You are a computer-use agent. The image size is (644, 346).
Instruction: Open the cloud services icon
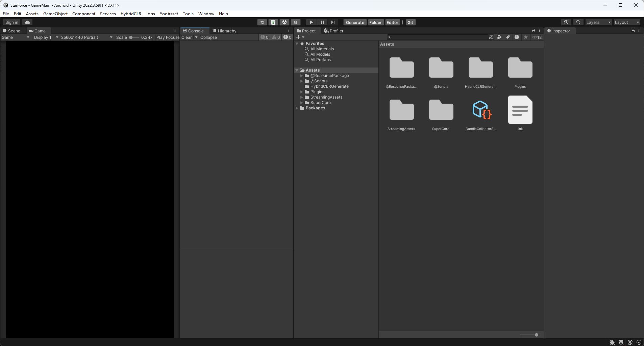(27, 22)
